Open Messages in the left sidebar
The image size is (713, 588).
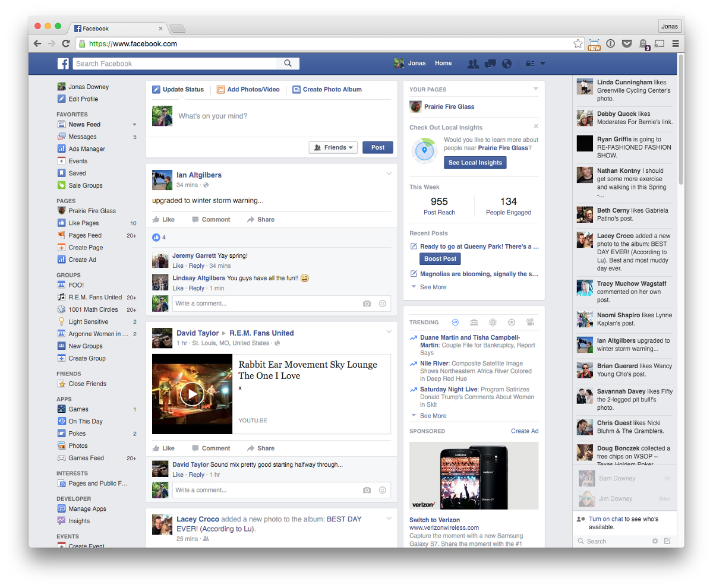tap(82, 137)
